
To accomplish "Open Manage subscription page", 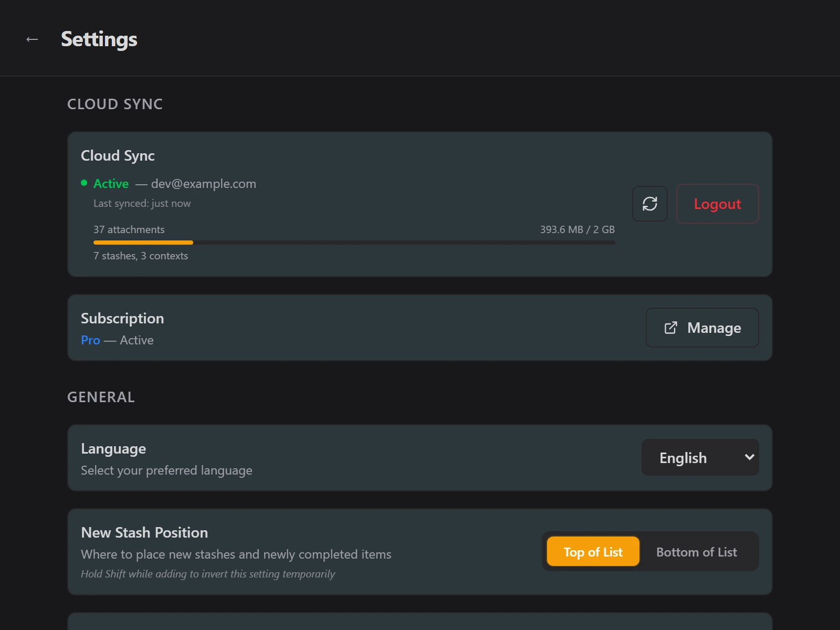I will point(702,328).
